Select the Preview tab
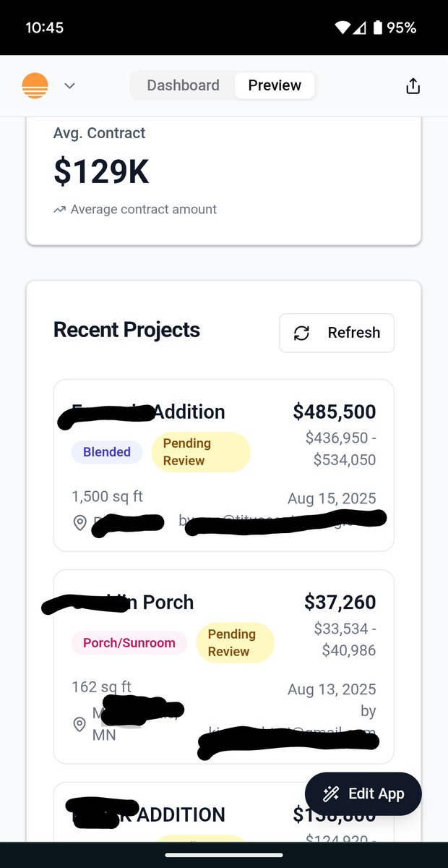This screenshot has height=868, width=448. pyautogui.click(x=275, y=85)
